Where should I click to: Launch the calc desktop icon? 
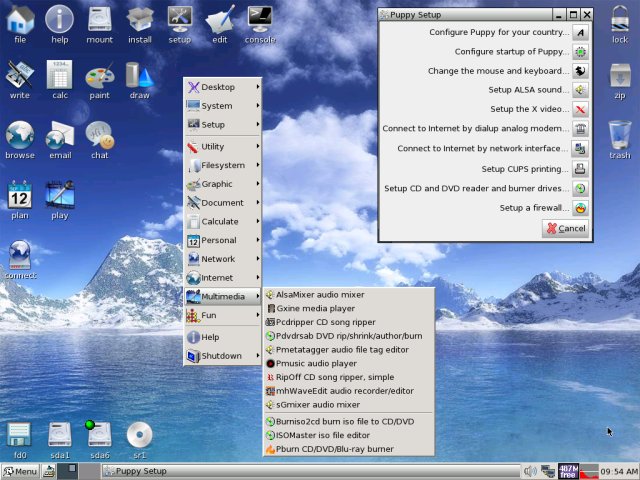coord(59,77)
